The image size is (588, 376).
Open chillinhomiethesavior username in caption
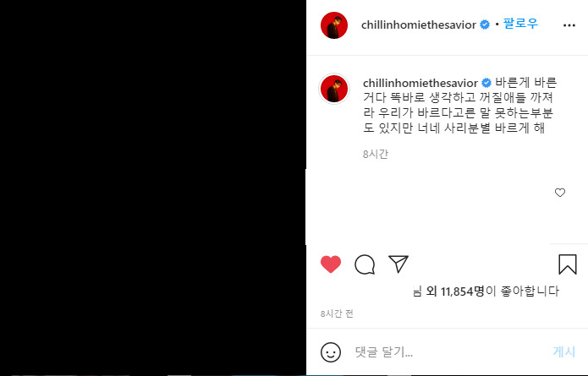coord(420,83)
